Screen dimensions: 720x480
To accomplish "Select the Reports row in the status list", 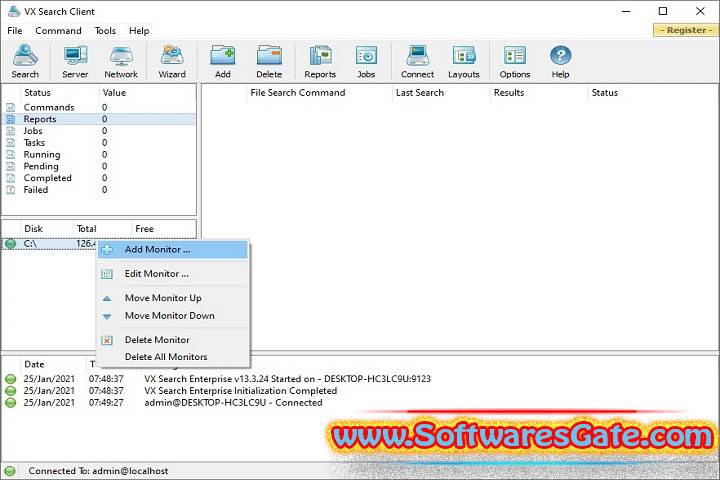I will pos(99,119).
